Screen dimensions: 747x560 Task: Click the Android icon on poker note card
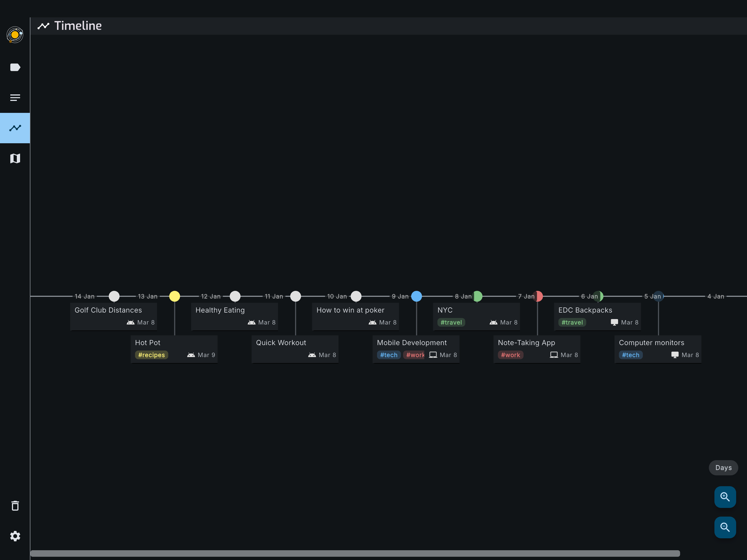tap(372, 322)
